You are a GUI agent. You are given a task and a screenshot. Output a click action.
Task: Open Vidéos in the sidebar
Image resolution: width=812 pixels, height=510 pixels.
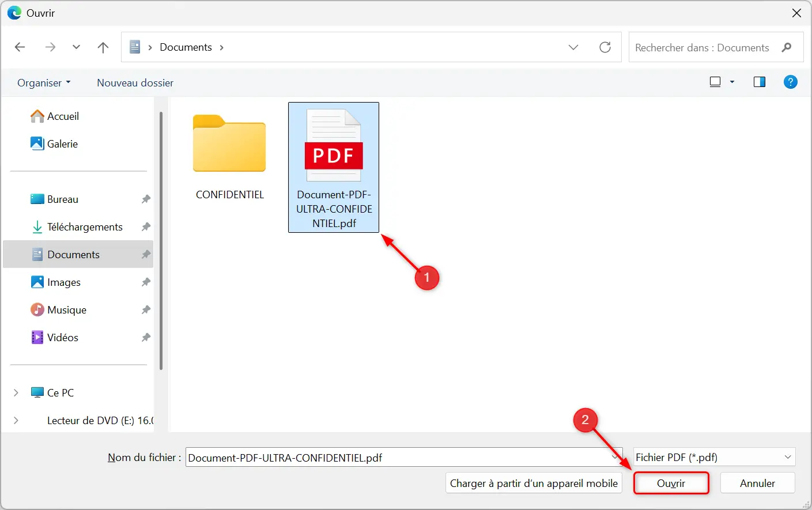pyautogui.click(x=54, y=338)
